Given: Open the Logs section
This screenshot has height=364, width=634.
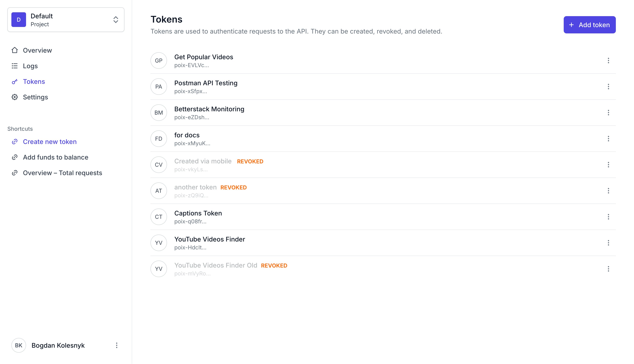Looking at the screenshot, I should 30,66.
